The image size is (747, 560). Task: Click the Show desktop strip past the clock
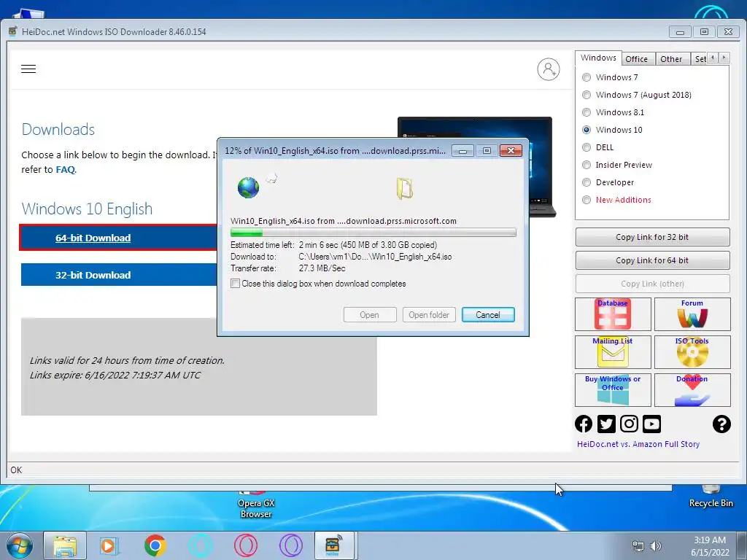tap(743, 545)
